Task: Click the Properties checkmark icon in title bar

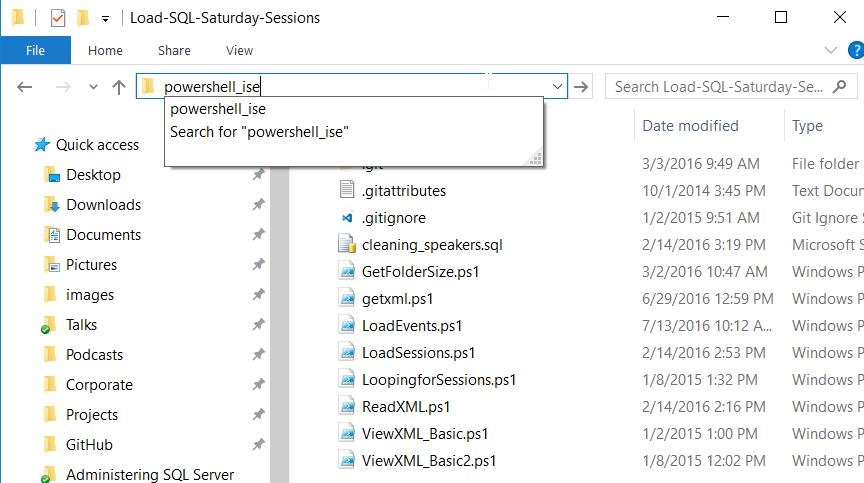Action: coord(58,17)
